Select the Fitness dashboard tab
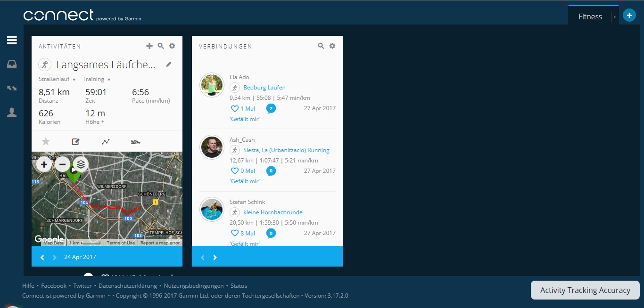 coord(590,16)
